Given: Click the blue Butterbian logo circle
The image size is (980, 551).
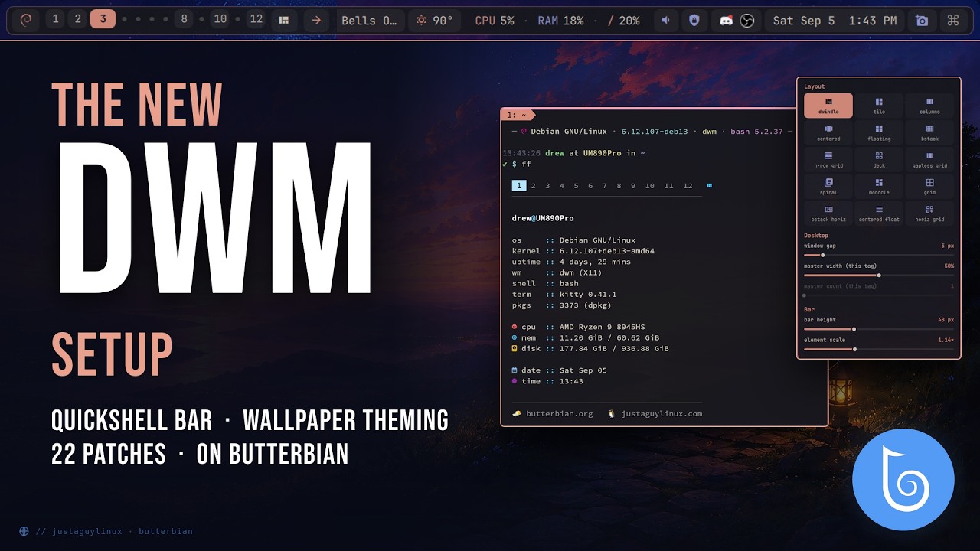Looking at the screenshot, I should [x=903, y=480].
